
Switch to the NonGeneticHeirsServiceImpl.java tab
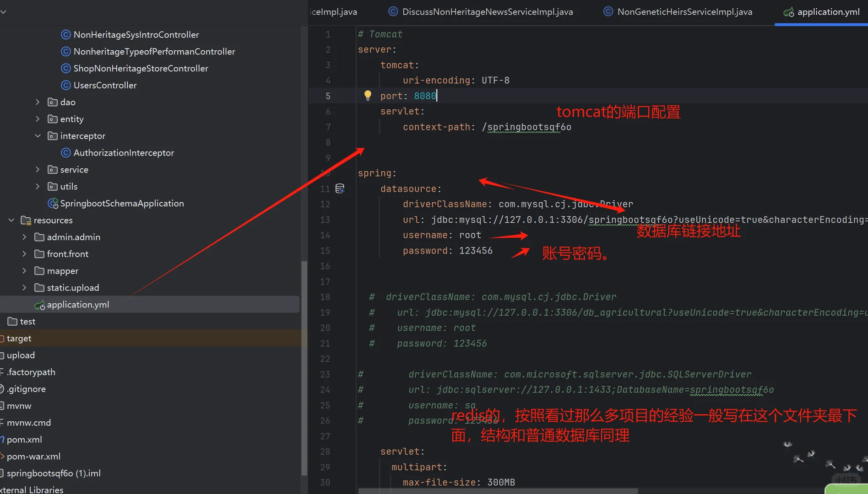tap(684, 11)
